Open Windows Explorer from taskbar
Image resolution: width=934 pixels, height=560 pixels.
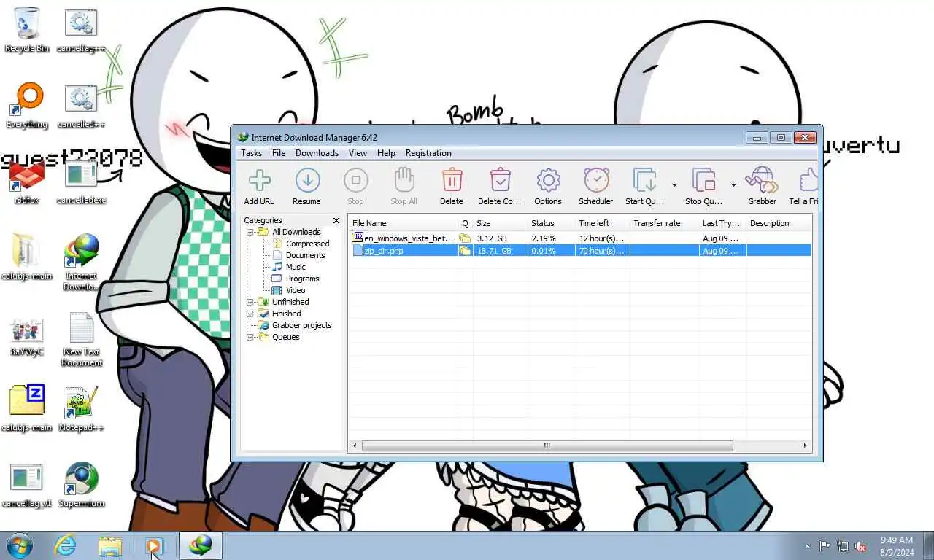coord(110,545)
